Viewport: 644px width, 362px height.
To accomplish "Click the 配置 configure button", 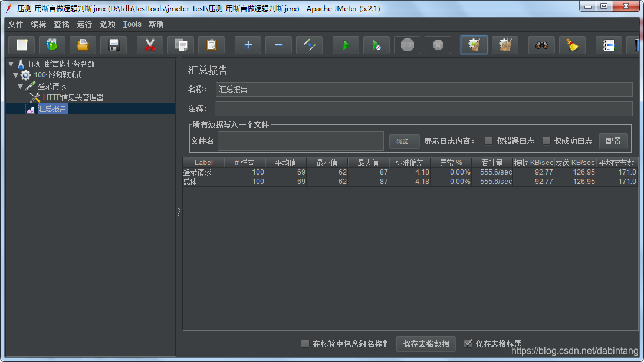I will 613,141.
